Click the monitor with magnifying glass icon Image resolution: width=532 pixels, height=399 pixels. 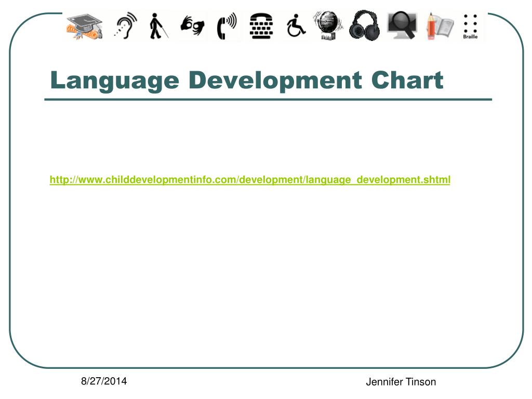(403, 25)
